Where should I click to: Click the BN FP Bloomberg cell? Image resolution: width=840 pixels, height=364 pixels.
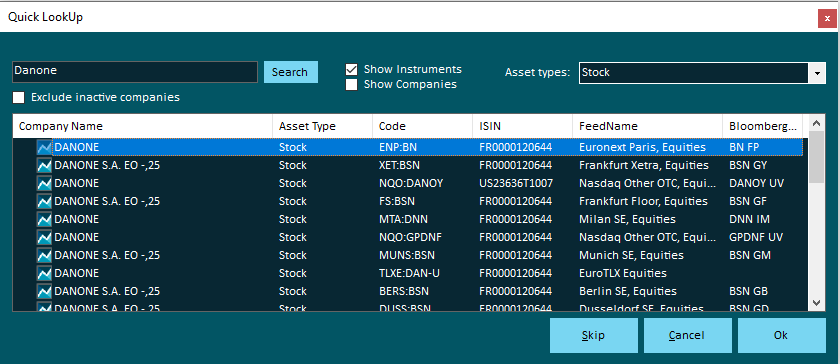click(762, 147)
